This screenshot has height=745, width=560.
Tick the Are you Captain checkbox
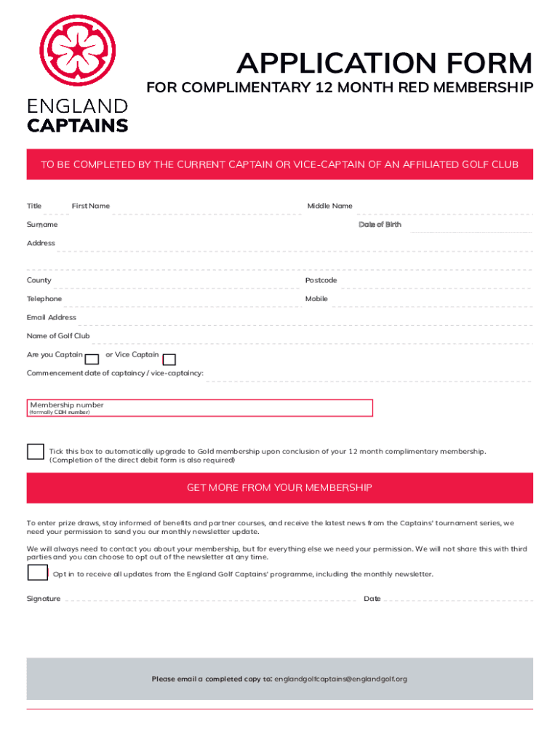click(x=92, y=359)
